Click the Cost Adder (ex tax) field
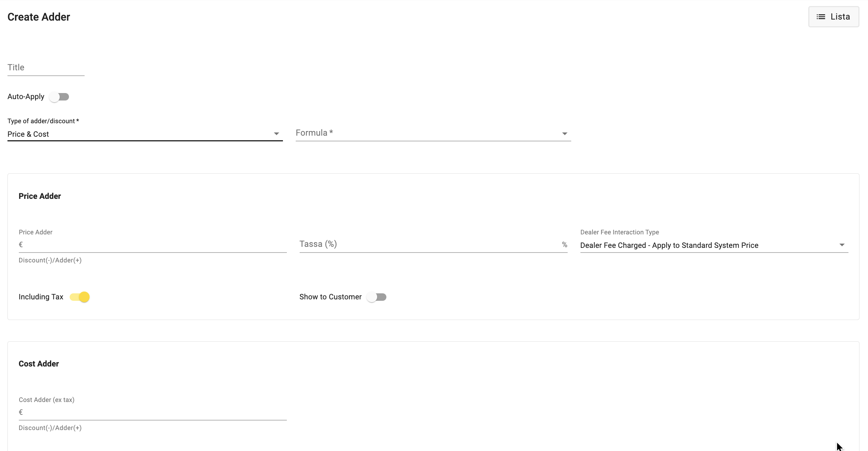The height and width of the screenshot is (451, 868). [153, 412]
